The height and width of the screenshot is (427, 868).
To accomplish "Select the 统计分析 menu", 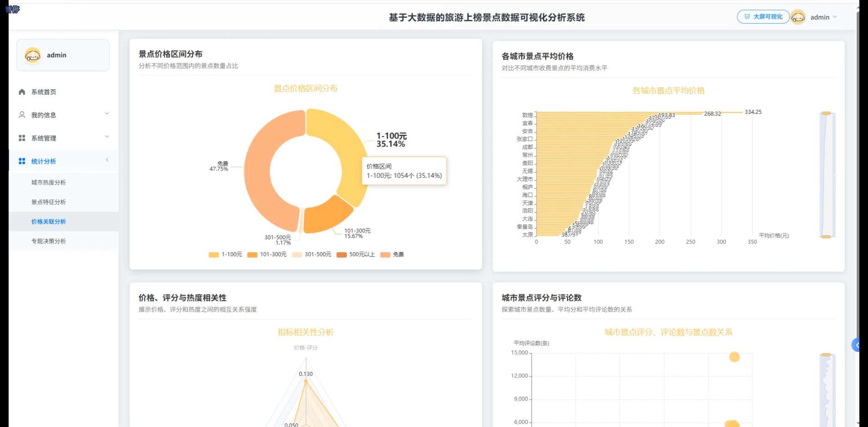I will [x=64, y=161].
